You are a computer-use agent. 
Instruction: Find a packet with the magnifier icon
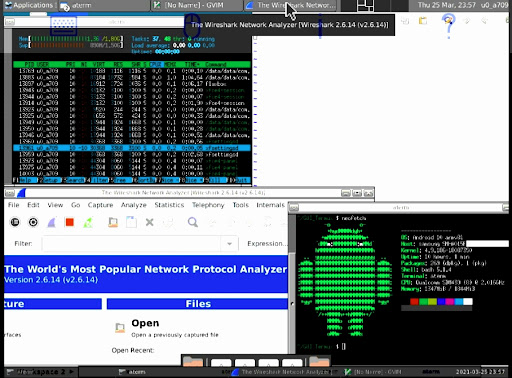(193, 222)
